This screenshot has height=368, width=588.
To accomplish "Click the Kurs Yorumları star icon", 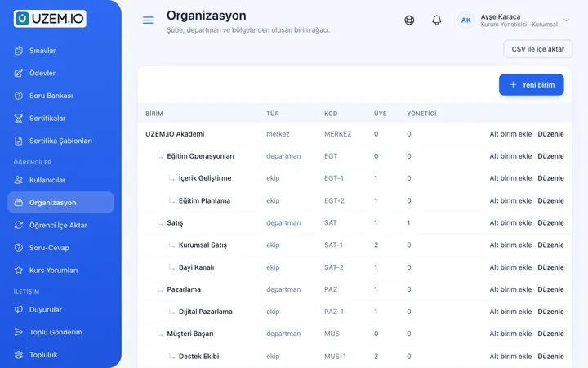I will tap(18, 270).
